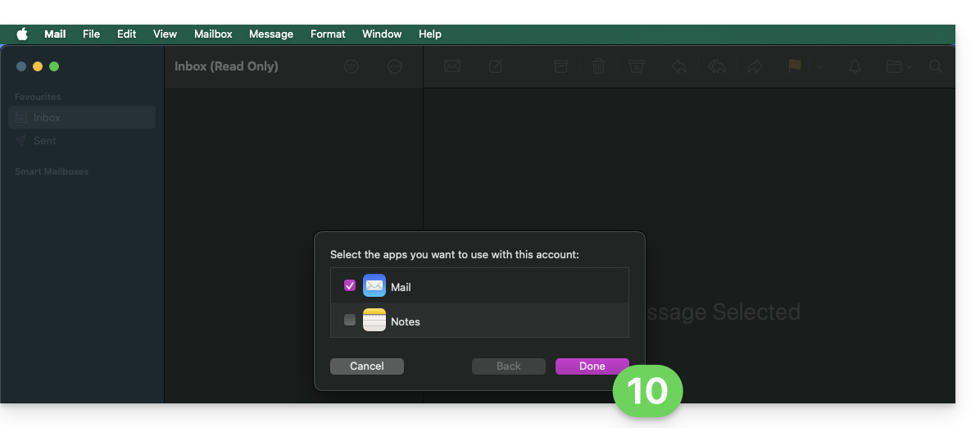980x428 pixels.
Task: Click the Forward arrow toolbar icon
Action: (x=755, y=66)
